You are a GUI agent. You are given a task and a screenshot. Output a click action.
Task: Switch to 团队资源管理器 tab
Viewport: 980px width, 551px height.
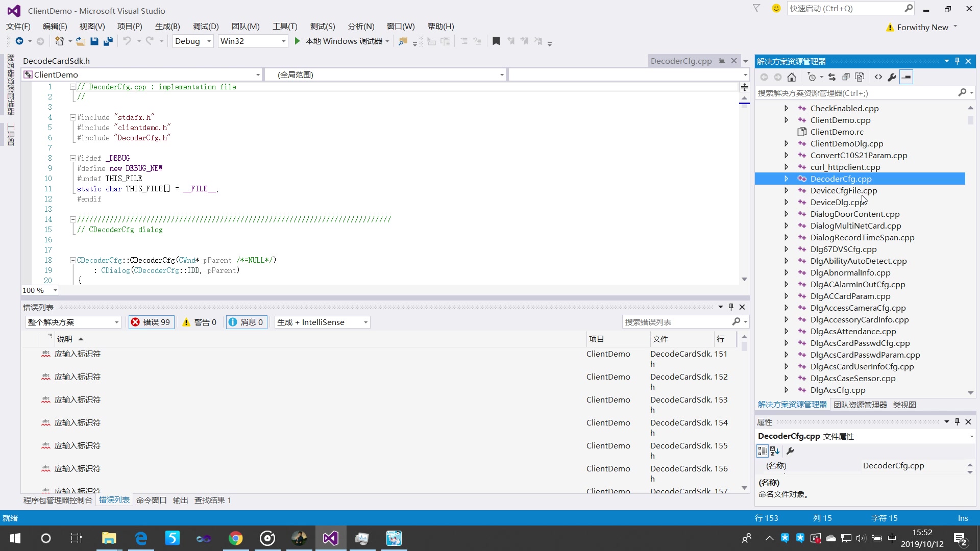(x=860, y=405)
